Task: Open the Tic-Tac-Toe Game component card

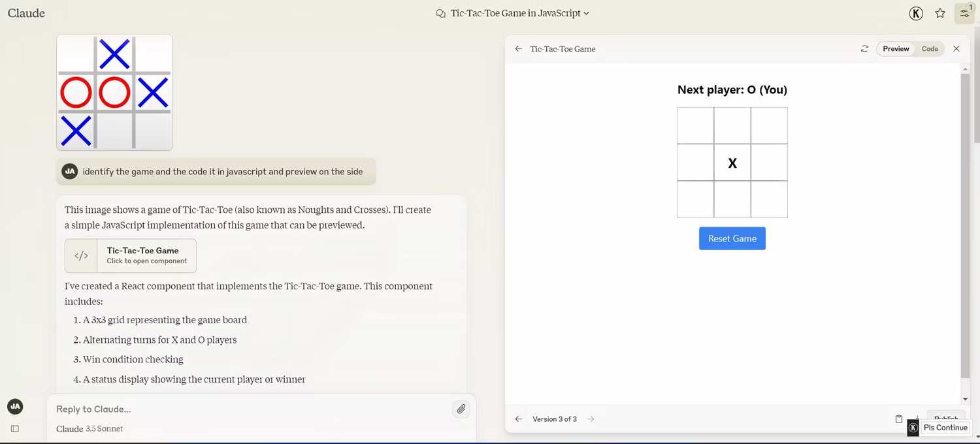Action: (x=131, y=255)
